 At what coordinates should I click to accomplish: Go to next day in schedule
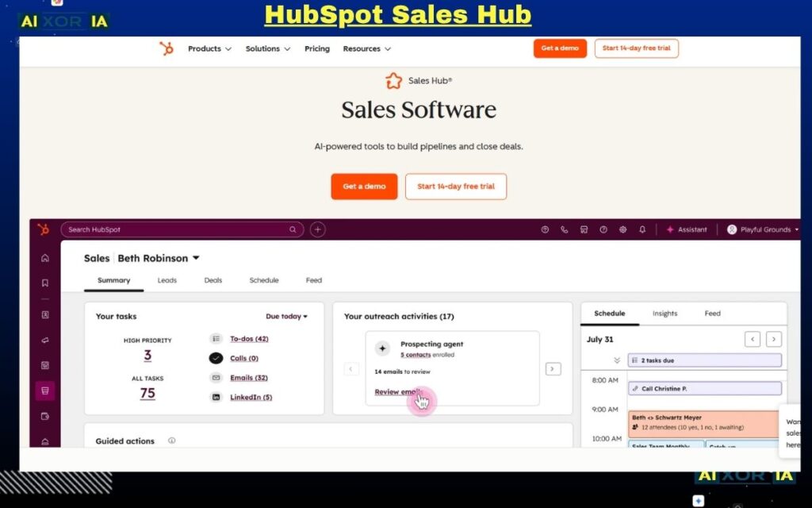[x=774, y=339]
